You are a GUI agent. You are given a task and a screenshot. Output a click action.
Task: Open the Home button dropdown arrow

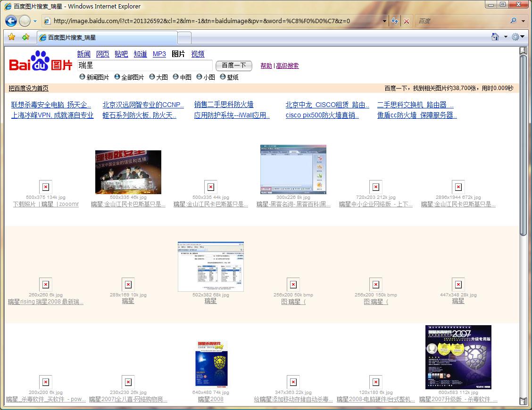coord(506,37)
